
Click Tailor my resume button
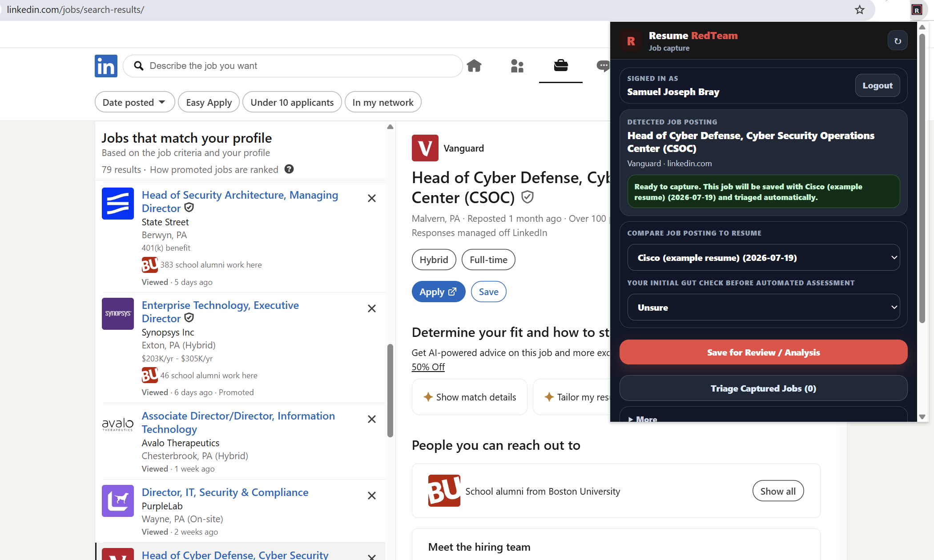click(572, 397)
